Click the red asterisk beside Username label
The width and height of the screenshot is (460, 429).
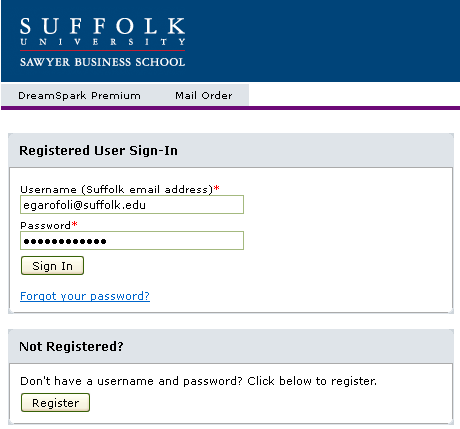(217, 188)
